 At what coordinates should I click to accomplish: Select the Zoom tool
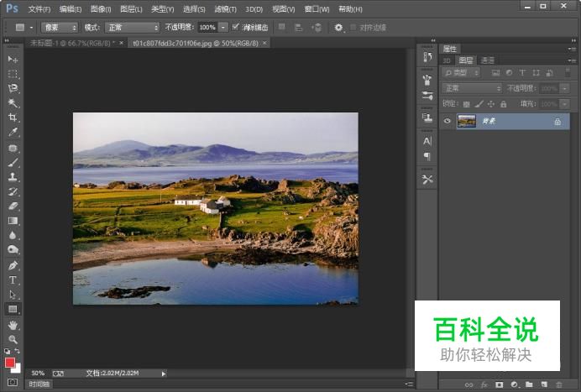point(13,339)
